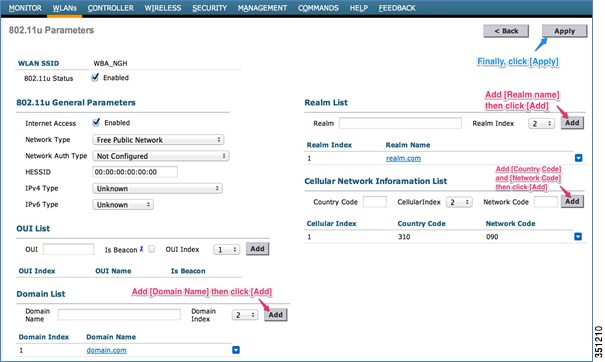Click the Realm input field
Screen dimensions: 605x362
tap(400, 123)
